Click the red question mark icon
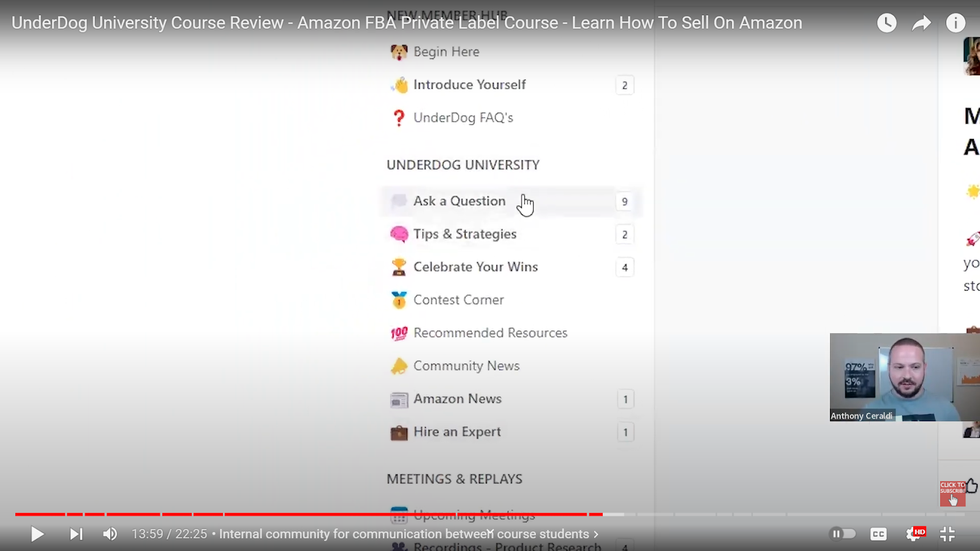Screen dimensions: 980x551 click(399, 118)
